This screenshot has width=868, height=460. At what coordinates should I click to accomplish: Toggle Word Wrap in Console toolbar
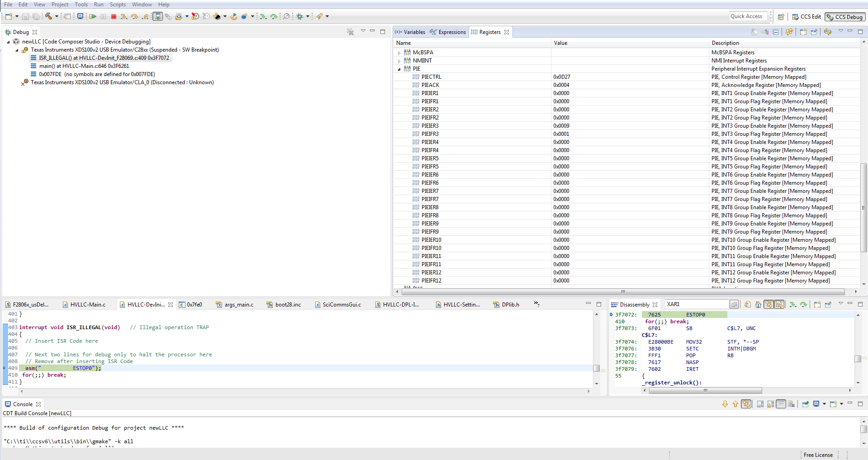(781, 404)
